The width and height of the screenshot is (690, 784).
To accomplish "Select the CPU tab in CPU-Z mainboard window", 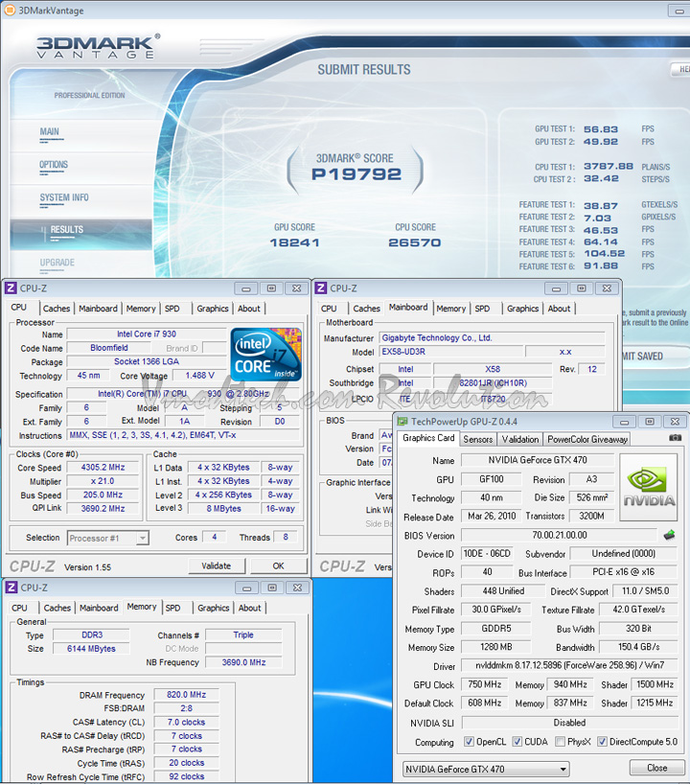I will 329,309.
